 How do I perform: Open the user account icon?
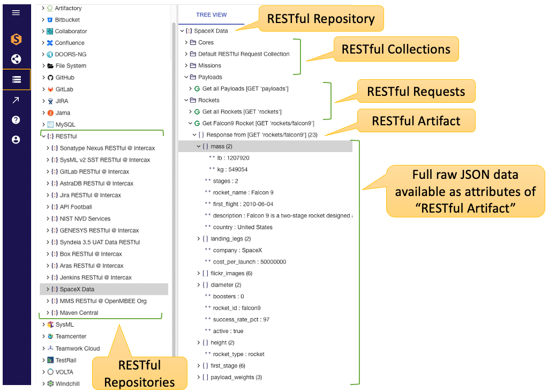pyautogui.click(x=16, y=139)
